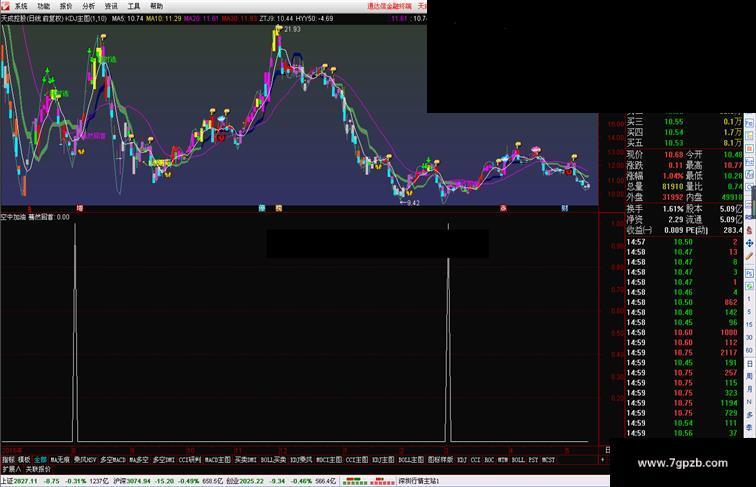The image size is (756, 487).
Task: Open the 帮助 menu
Action: click(157, 6)
